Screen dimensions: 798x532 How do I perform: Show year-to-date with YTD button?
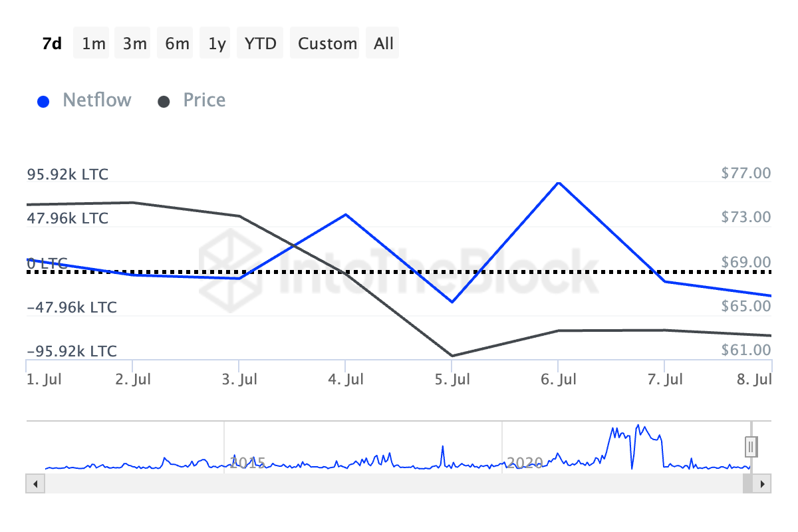tap(261, 44)
